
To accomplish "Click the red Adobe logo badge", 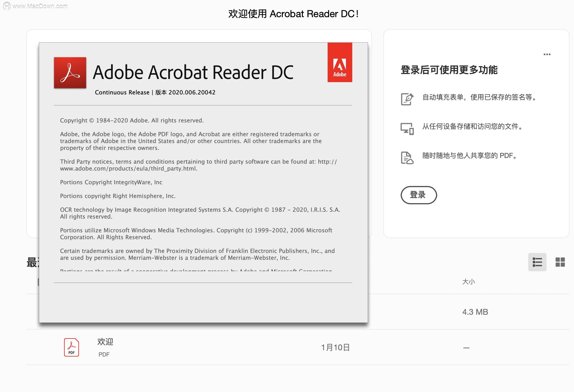I will pyautogui.click(x=340, y=62).
